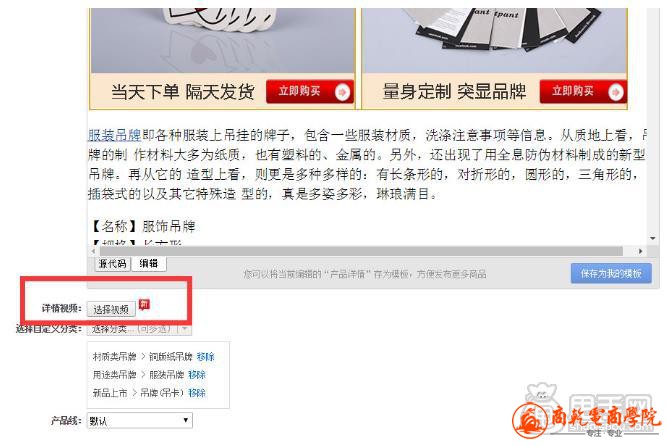Screen dimensions: 667x446
Task: Select the hang tags product image on right
Action: [494, 40]
